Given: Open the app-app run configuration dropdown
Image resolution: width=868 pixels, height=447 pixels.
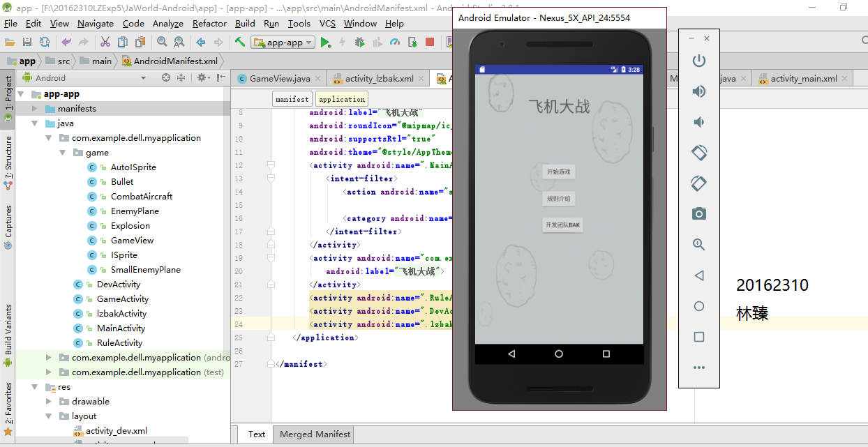Looking at the screenshot, I should tap(284, 42).
